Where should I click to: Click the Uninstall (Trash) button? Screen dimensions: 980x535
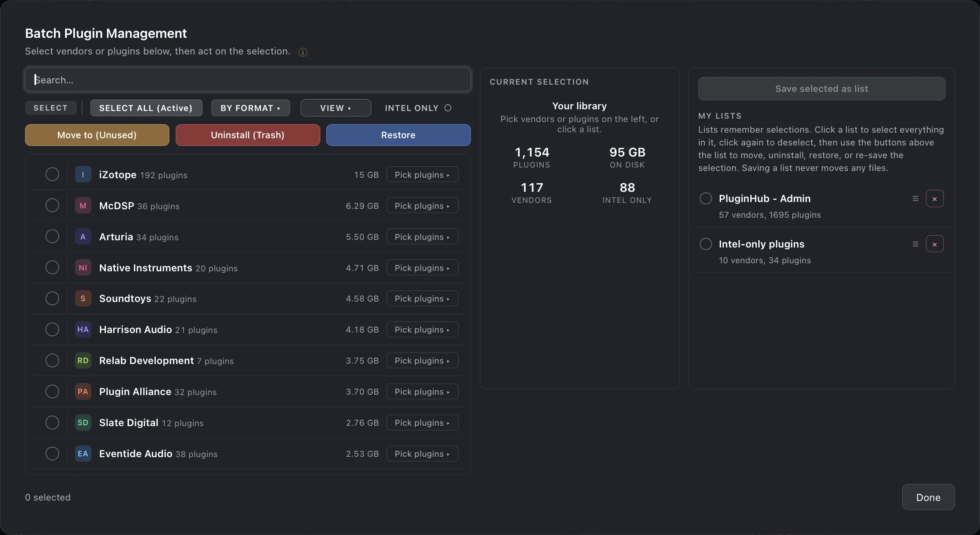(248, 135)
